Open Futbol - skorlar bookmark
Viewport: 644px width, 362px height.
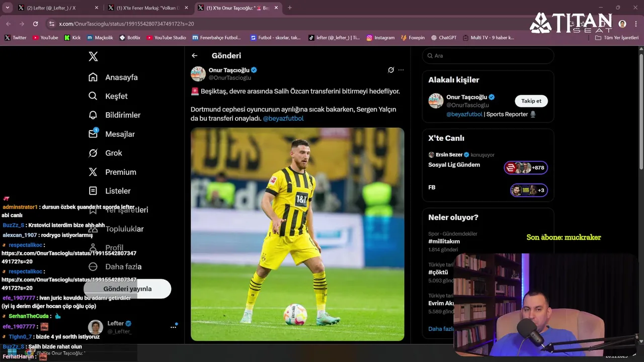276,38
